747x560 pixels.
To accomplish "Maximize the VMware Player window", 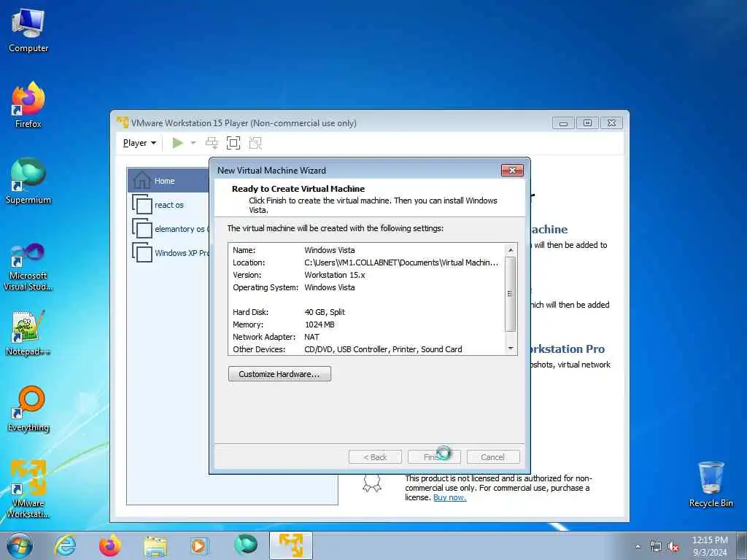I will (587, 122).
